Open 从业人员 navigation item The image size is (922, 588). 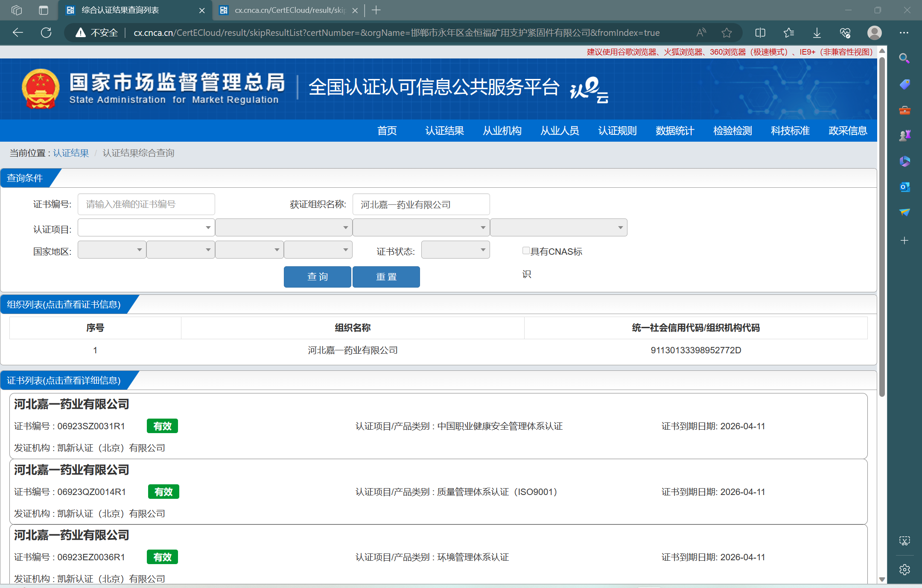coord(560,131)
